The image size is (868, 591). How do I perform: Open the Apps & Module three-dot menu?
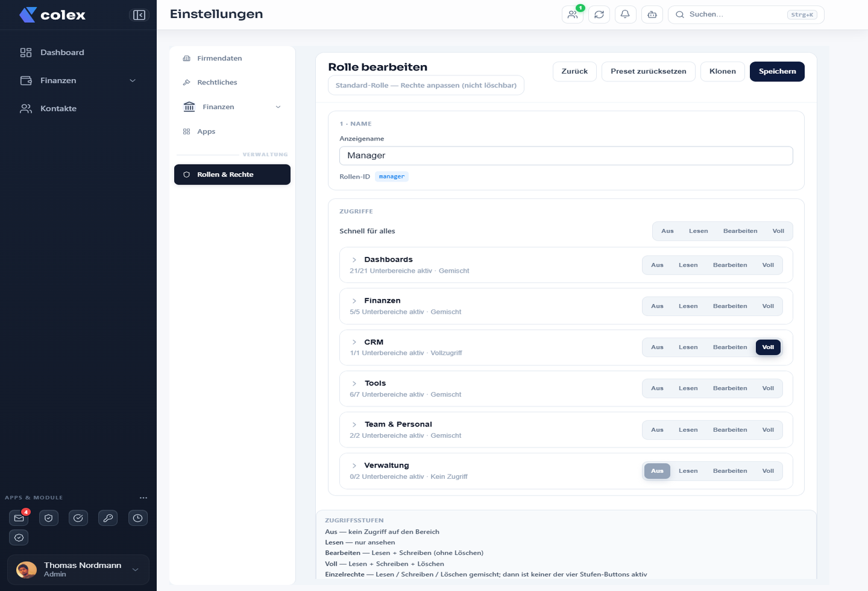(x=143, y=498)
